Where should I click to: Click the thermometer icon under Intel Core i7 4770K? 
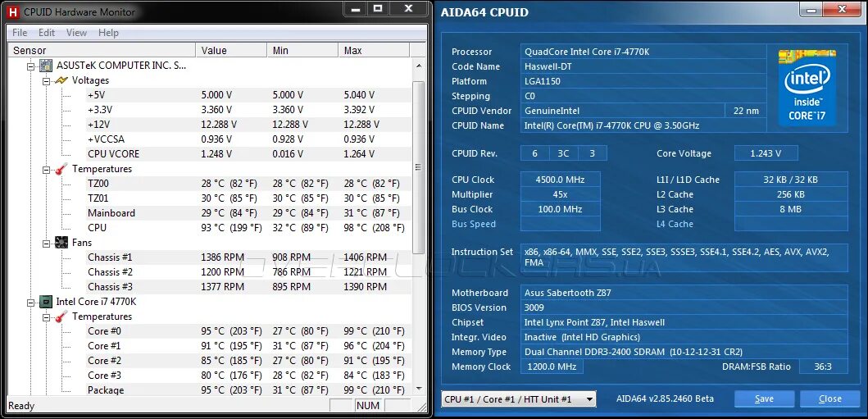pos(61,316)
